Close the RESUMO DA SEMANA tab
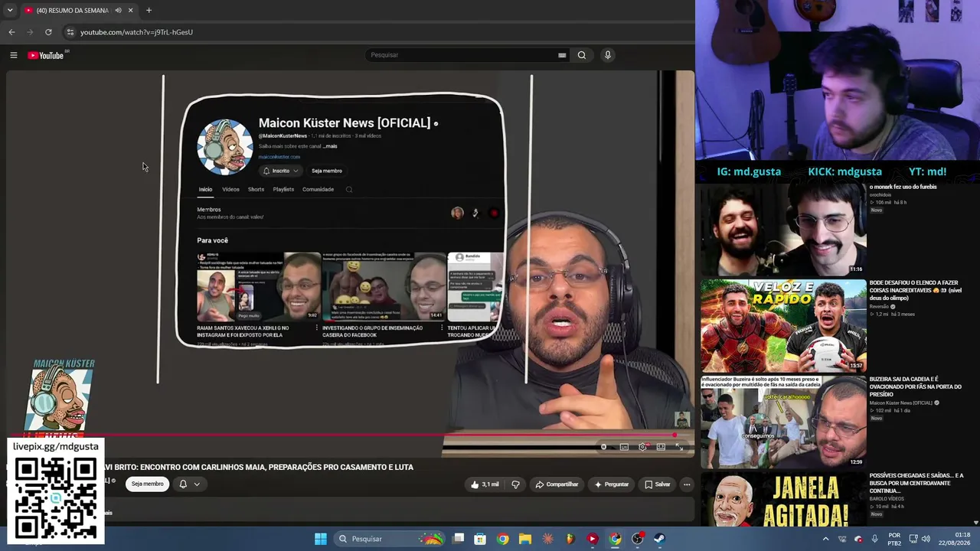This screenshot has width=980, height=551. [130, 11]
